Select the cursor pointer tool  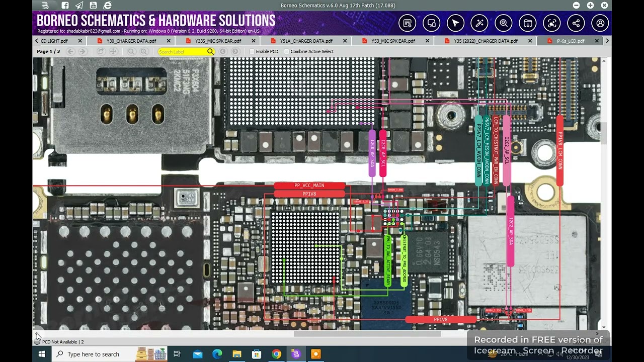pos(455,23)
